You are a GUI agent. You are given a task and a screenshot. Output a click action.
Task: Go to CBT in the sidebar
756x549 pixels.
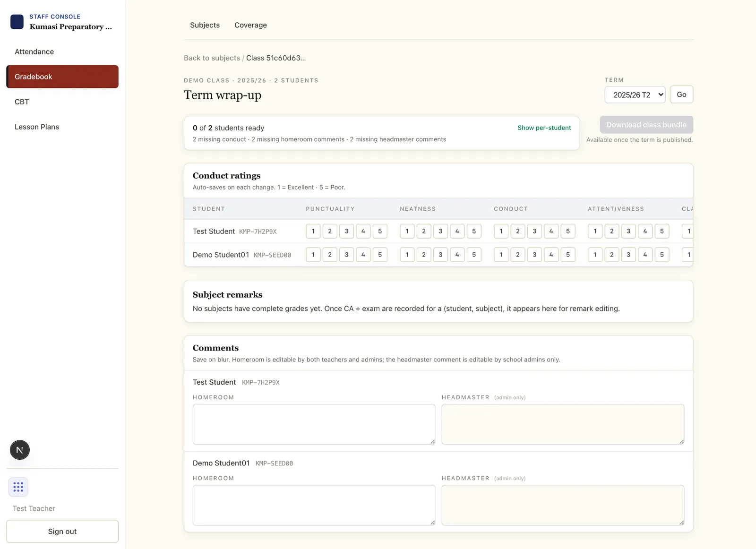click(x=62, y=102)
